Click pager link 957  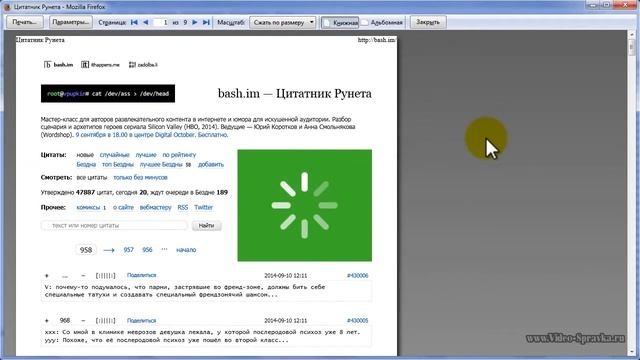pyautogui.click(x=129, y=250)
